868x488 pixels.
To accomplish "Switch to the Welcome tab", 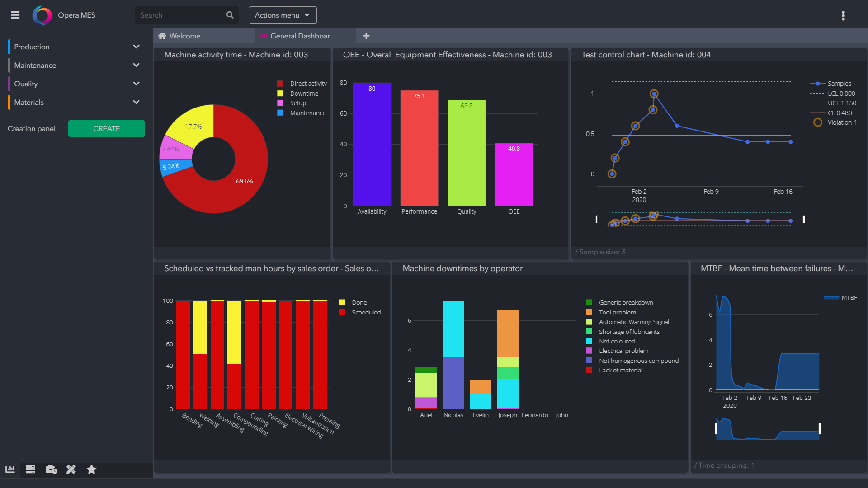I will 184,36.
